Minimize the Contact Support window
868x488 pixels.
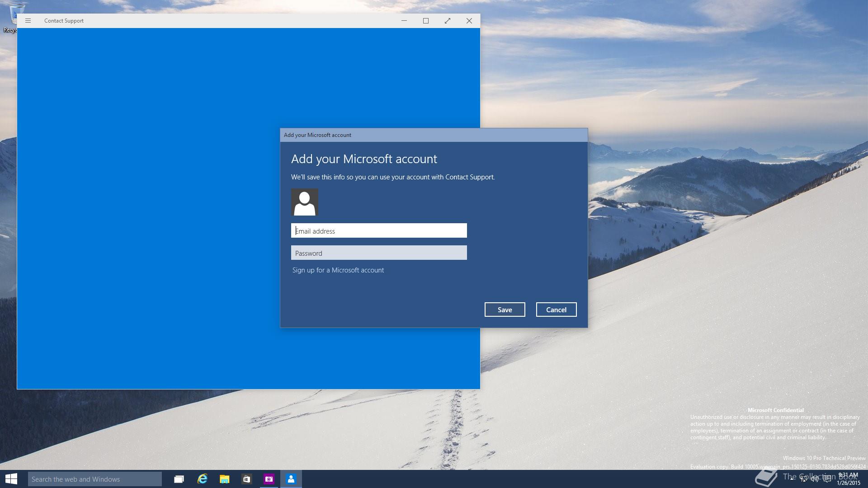[x=404, y=21]
